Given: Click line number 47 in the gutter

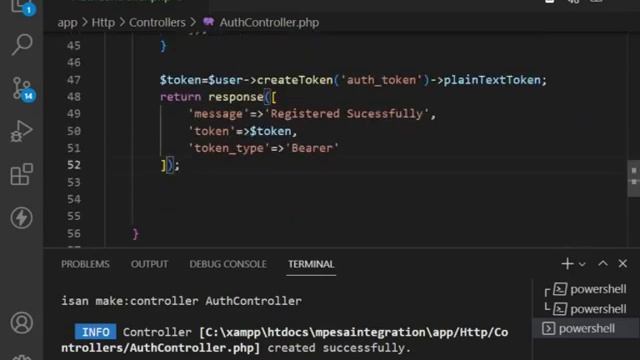Looking at the screenshot, I should (x=73, y=80).
